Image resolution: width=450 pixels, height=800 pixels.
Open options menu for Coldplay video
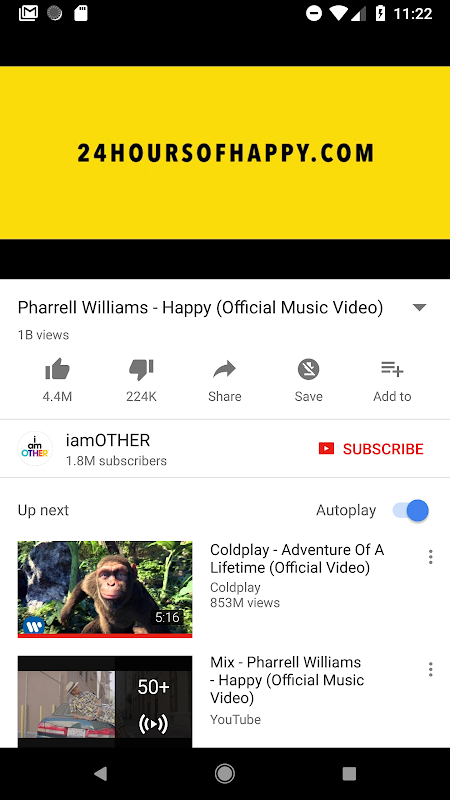431,557
